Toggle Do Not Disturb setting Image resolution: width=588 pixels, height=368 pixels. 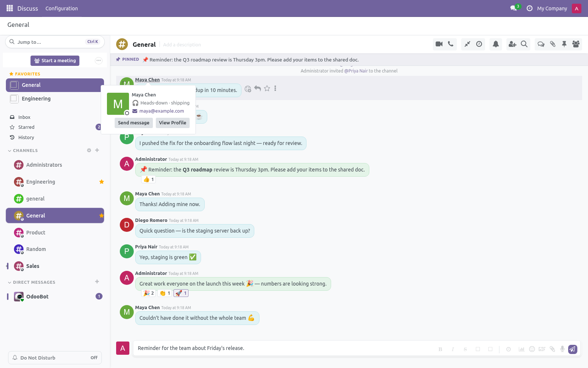pos(55,358)
